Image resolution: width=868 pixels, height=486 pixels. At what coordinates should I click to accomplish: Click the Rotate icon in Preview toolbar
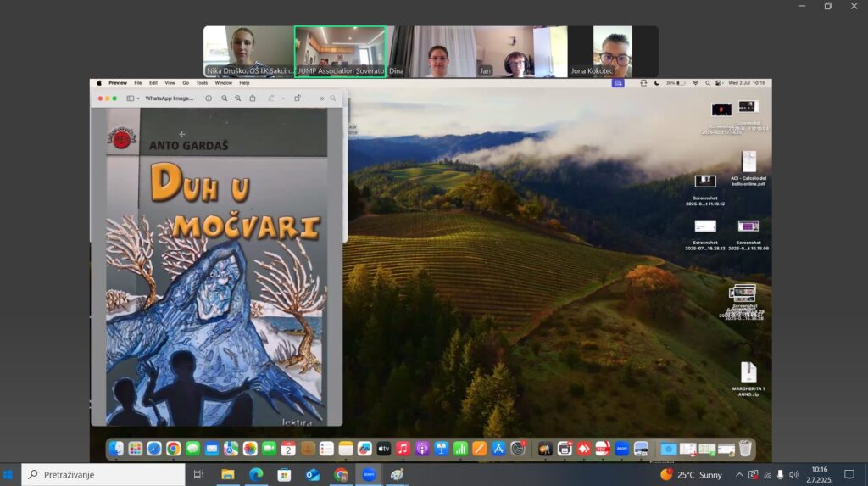tap(298, 98)
